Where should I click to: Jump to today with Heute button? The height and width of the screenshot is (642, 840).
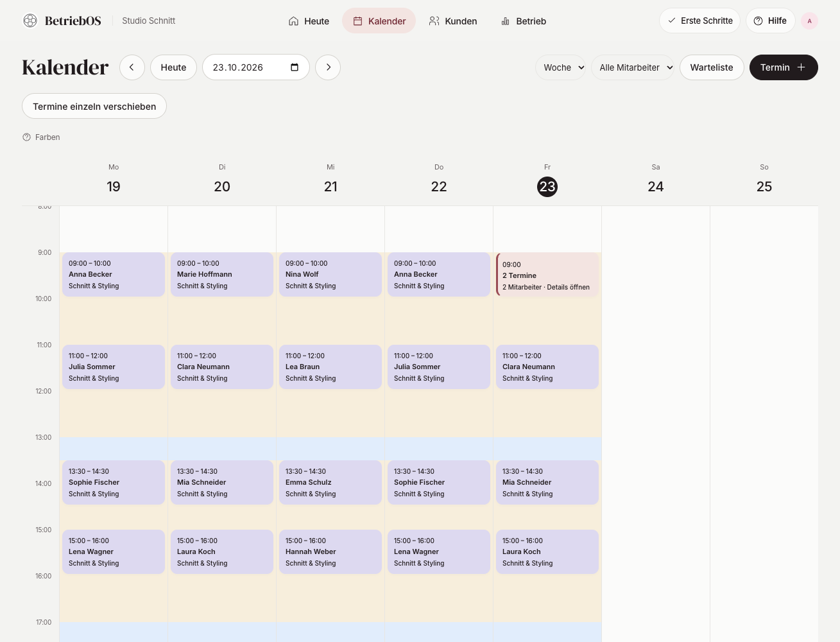click(173, 67)
